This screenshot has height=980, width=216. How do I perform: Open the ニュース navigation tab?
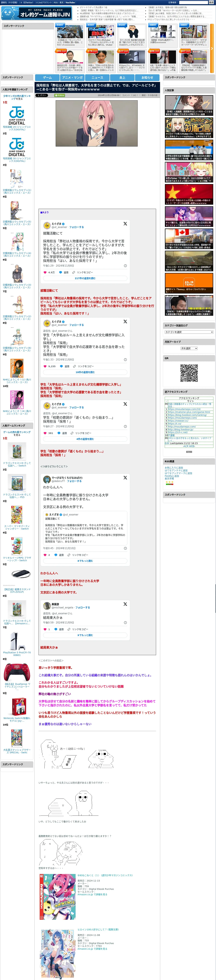click(x=97, y=78)
